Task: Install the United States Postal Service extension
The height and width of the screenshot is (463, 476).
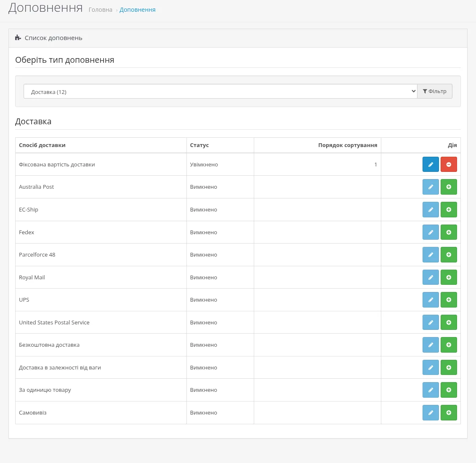Action: point(449,322)
